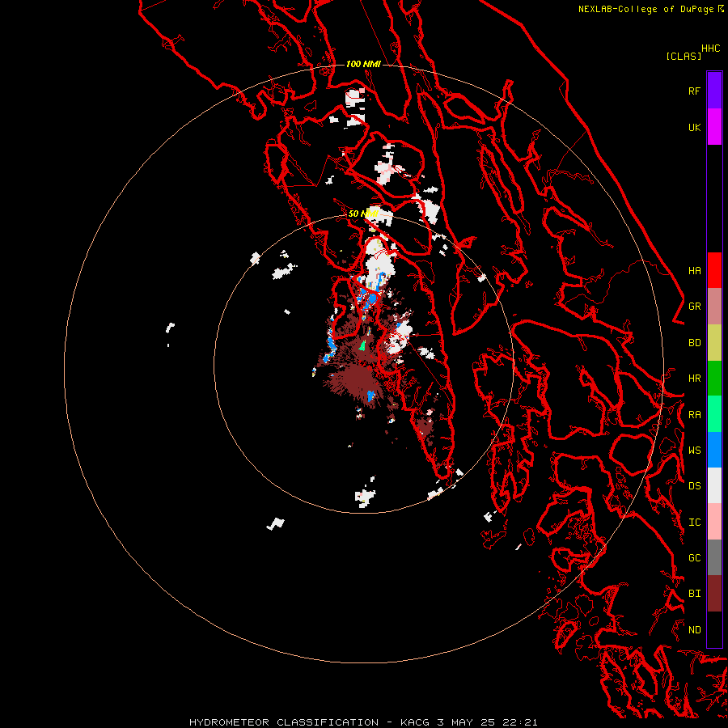Click the RA legend label
Image resolution: width=728 pixels, height=728 pixels.
click(694, 415)
